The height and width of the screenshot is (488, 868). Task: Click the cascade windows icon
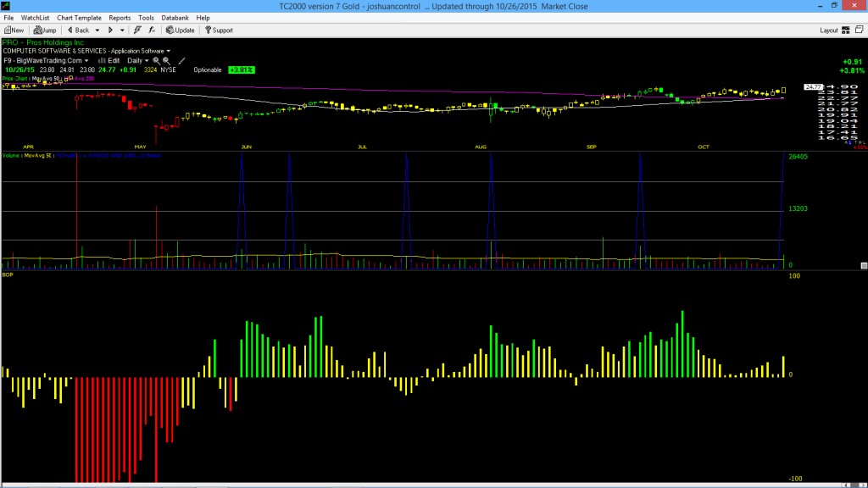[x=860, y=30]
